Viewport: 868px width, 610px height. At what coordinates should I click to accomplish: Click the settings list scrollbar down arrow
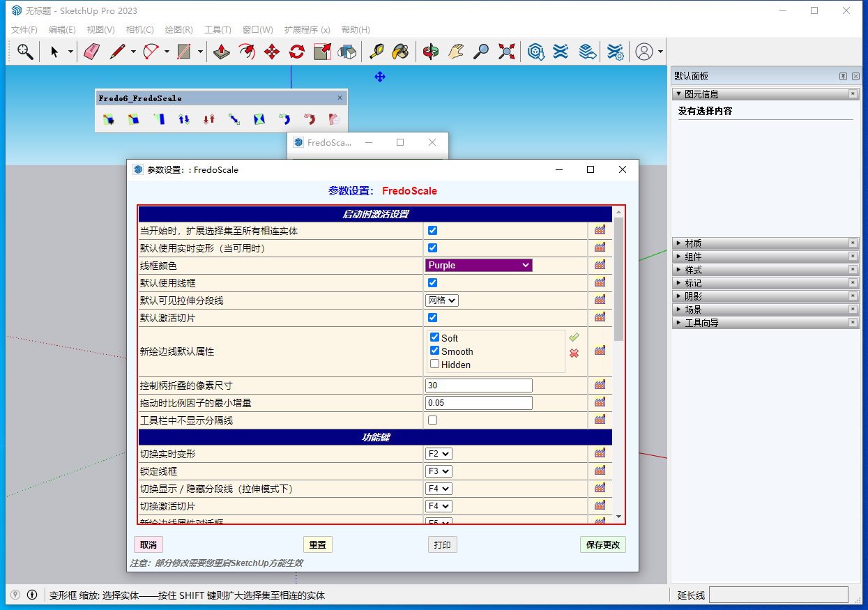(618, 517)
